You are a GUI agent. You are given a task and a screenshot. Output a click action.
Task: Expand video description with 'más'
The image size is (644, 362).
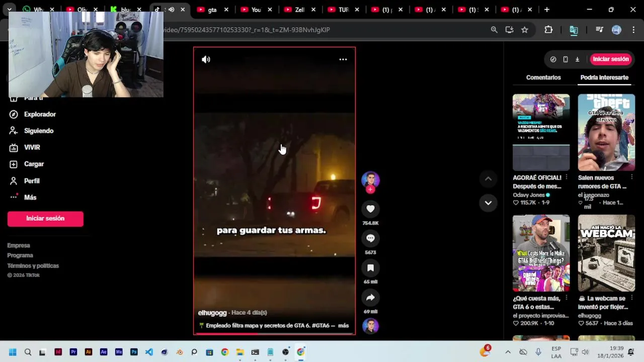343,326
